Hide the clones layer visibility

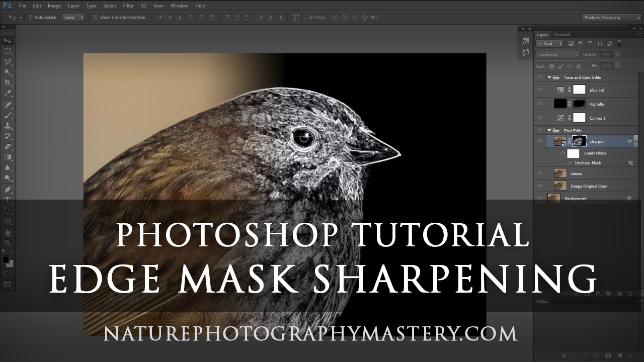(540, 173)
